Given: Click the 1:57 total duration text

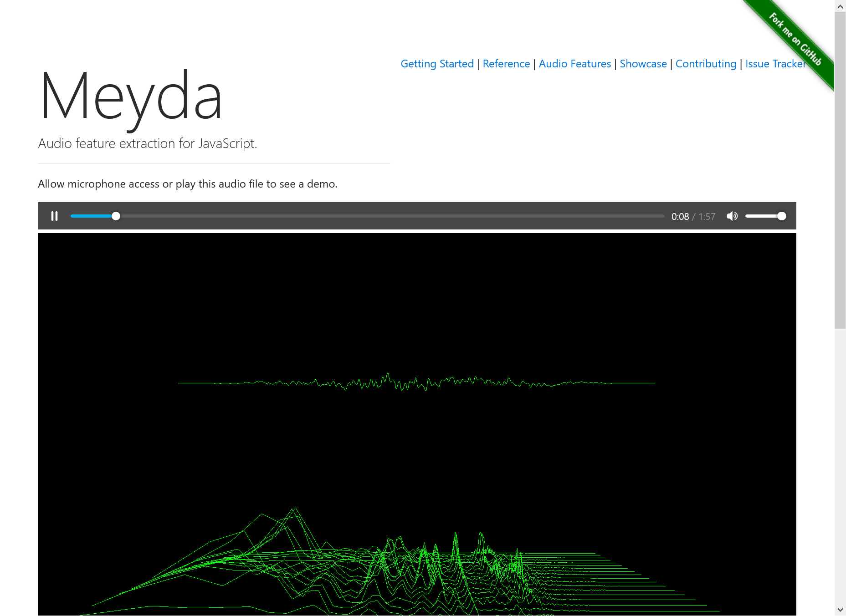Looking at the screenshot, I should 707,217.
